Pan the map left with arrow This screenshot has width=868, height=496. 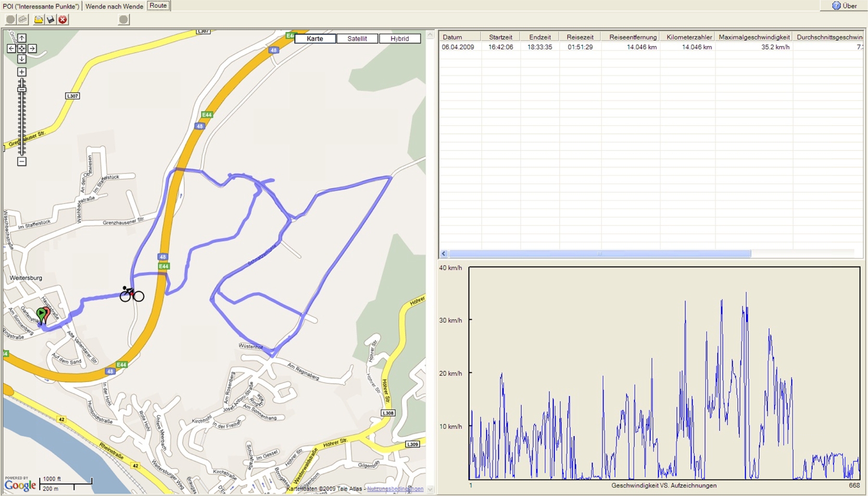click(x=11, y=48)
